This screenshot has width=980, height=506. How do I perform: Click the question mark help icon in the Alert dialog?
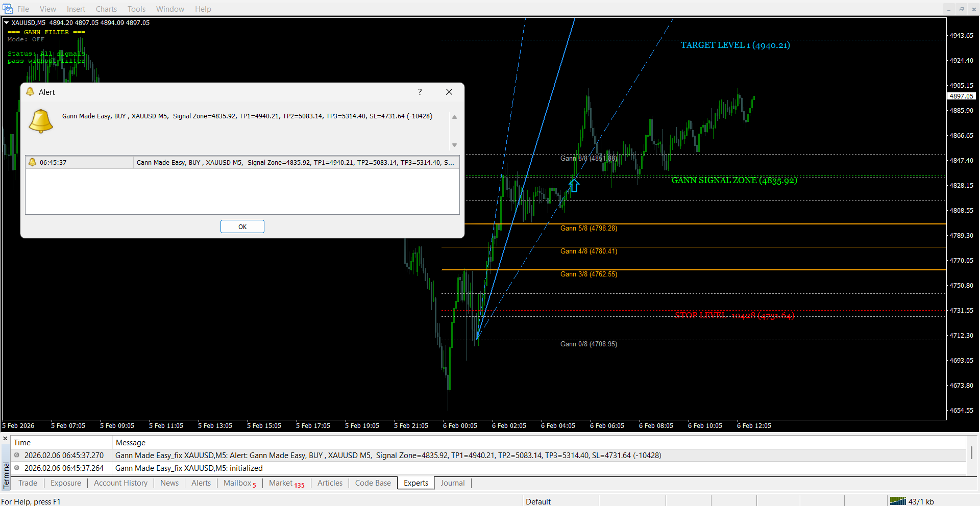pyautogui.click(x=420, y=92)
